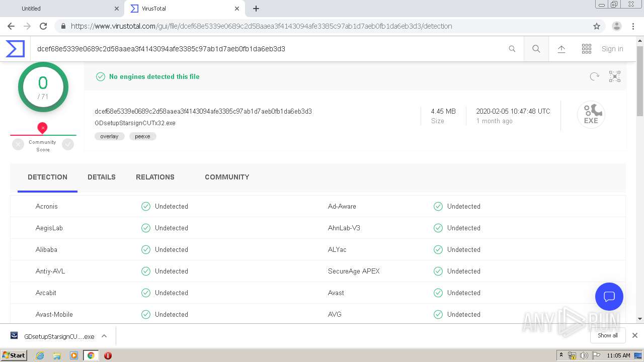Open the Chrome profile avatar icon
This screenshot has height=362, width=644.
tap(617, 26)
